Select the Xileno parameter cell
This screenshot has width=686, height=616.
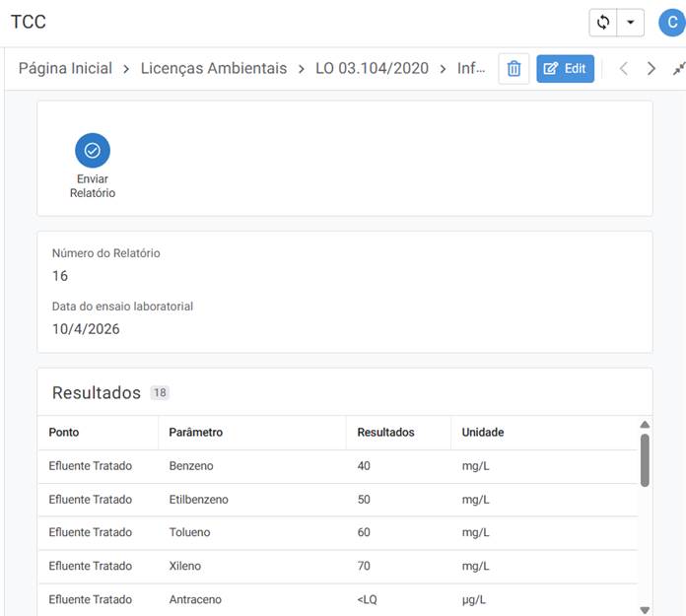[x=184, y=566]
